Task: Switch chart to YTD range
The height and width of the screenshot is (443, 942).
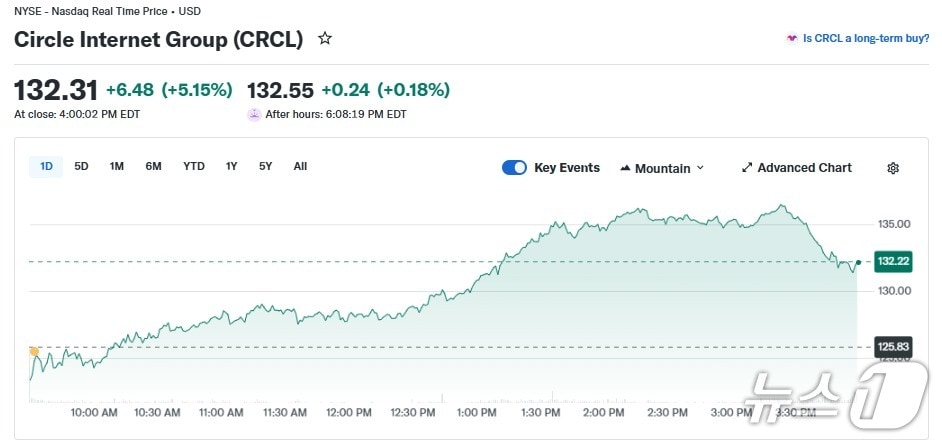Action: (x=194, y=166)
